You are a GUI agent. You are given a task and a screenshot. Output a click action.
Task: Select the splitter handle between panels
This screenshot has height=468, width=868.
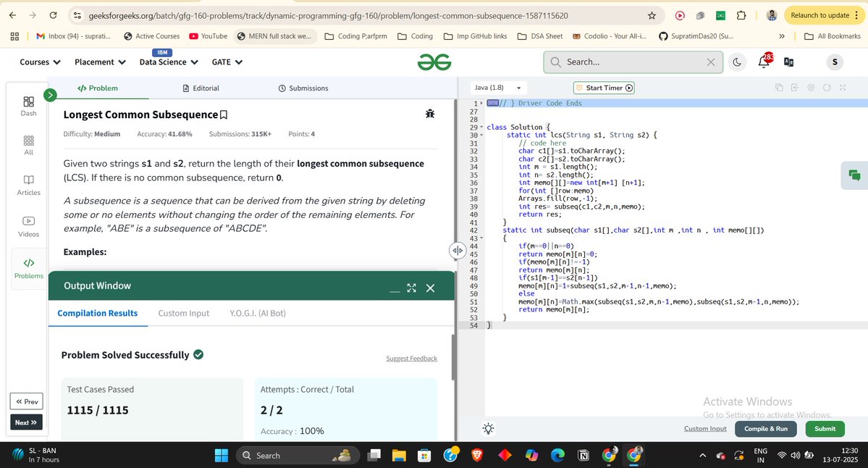point(458,251)
